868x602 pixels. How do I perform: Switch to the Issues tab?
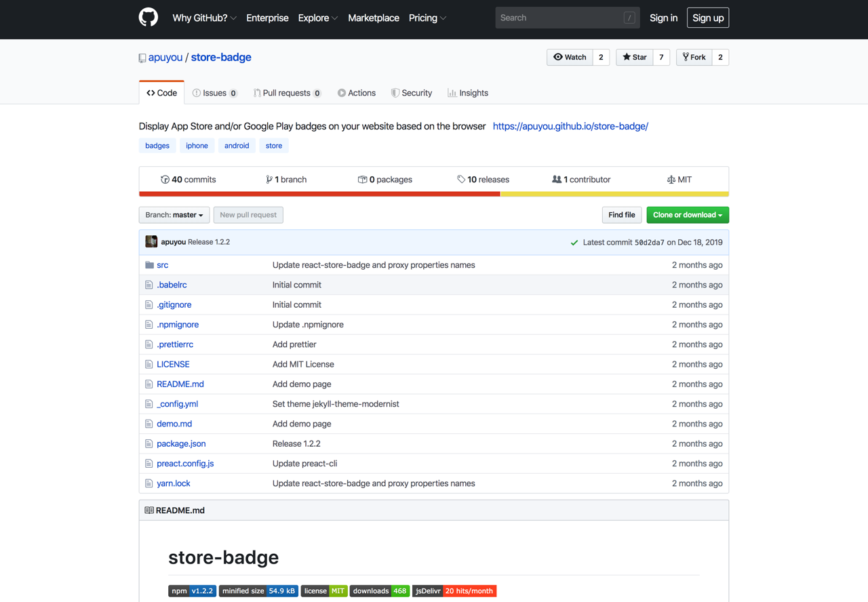[214, 93]
